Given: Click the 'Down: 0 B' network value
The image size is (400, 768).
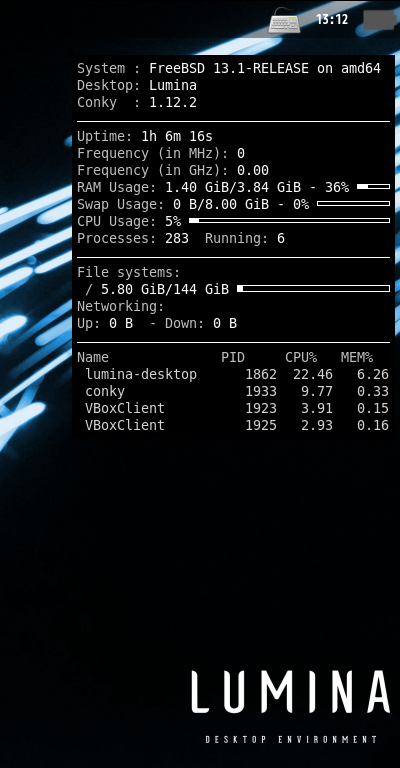Looking at the screenshot, I should click(x=201, y=324).
